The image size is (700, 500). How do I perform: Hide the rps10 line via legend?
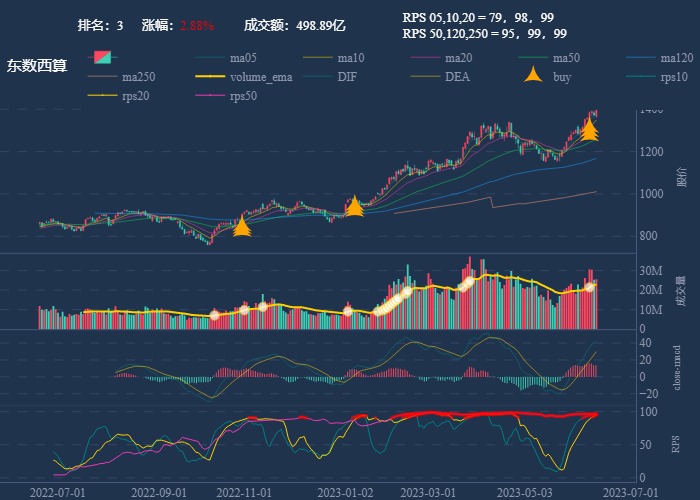(674, 77)
